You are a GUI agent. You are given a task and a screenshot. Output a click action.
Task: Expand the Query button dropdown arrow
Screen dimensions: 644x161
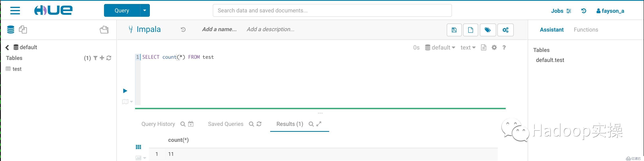[x=144, y=11]
